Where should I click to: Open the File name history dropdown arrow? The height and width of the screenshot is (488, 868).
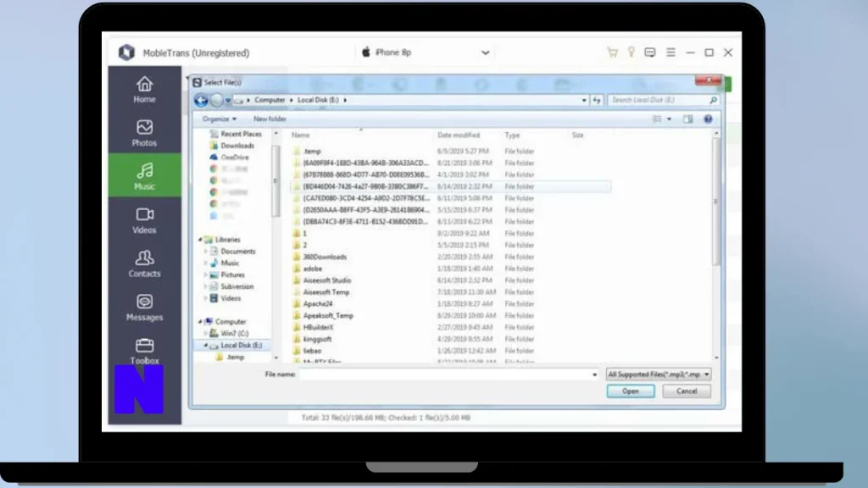[x=594, y=374]
